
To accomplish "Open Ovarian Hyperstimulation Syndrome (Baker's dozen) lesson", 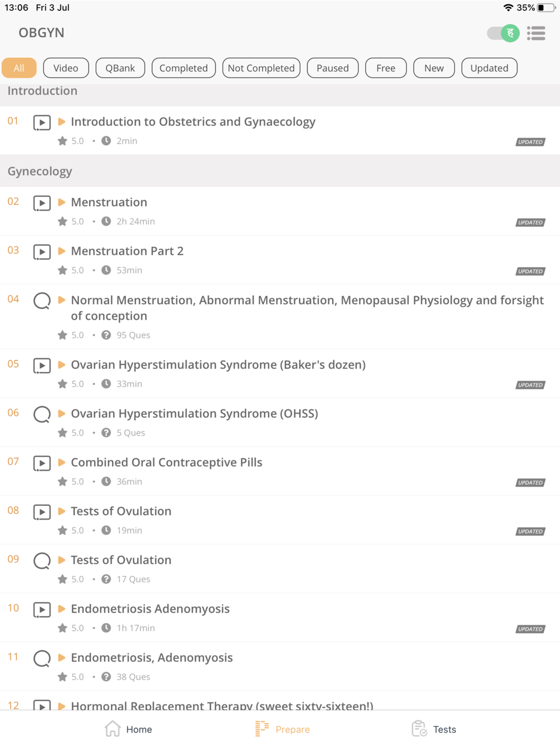I will tap(218, 365).
